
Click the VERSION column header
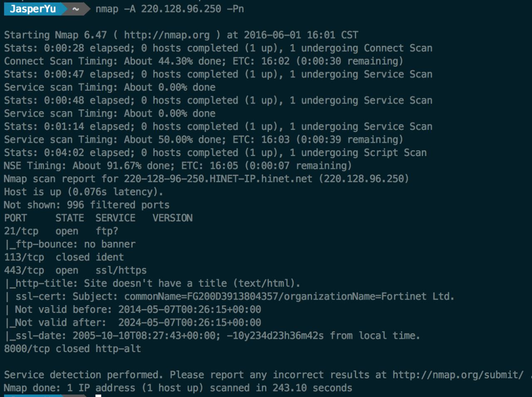(x=172, y=218)
